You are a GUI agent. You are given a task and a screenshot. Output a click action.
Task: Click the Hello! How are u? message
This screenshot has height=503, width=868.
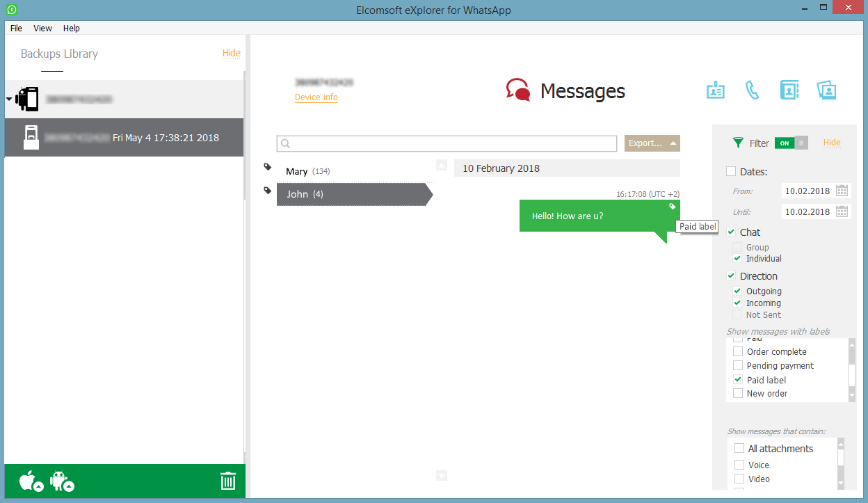tap(600, 216)
